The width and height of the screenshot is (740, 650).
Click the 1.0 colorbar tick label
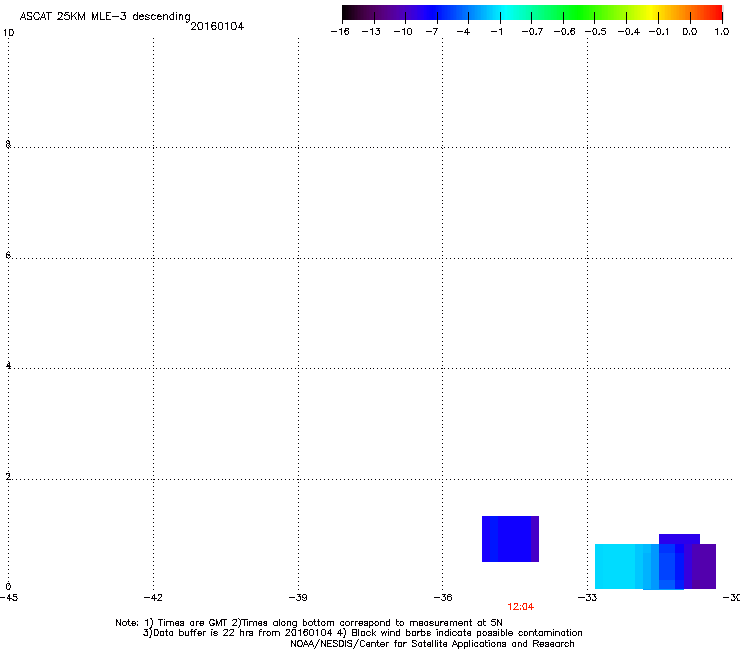[722, 32]
